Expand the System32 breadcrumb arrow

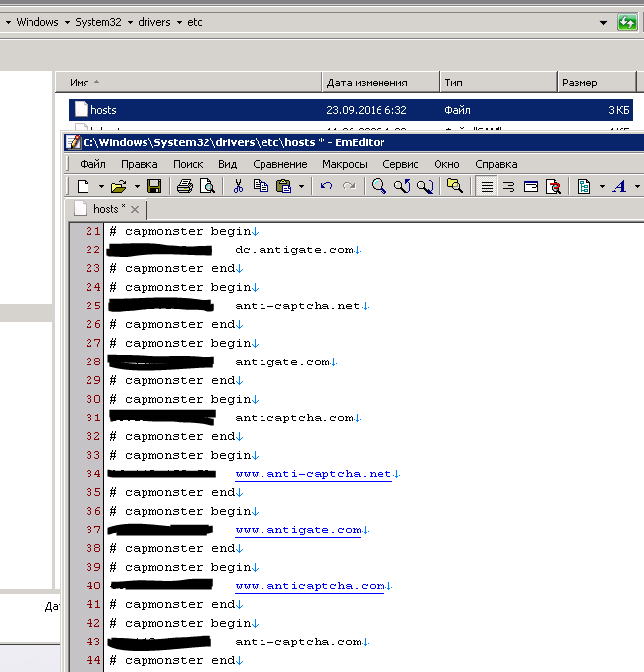point(67,22)
